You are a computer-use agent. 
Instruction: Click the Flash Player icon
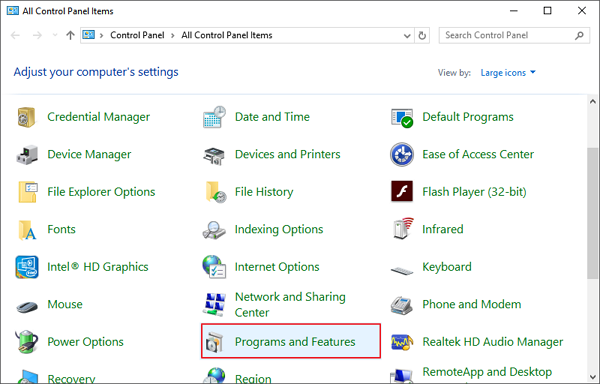tap(402, 191)
